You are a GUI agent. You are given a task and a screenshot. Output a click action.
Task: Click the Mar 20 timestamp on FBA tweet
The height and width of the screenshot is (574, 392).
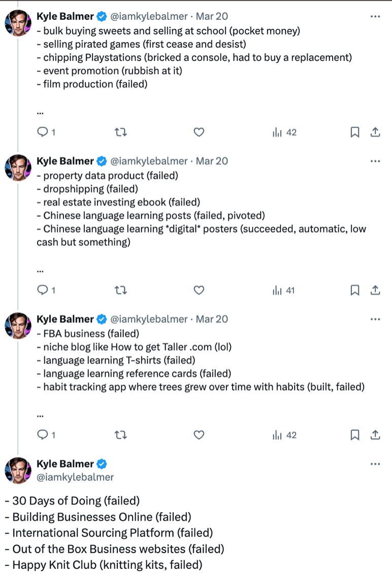pos(212,320)
